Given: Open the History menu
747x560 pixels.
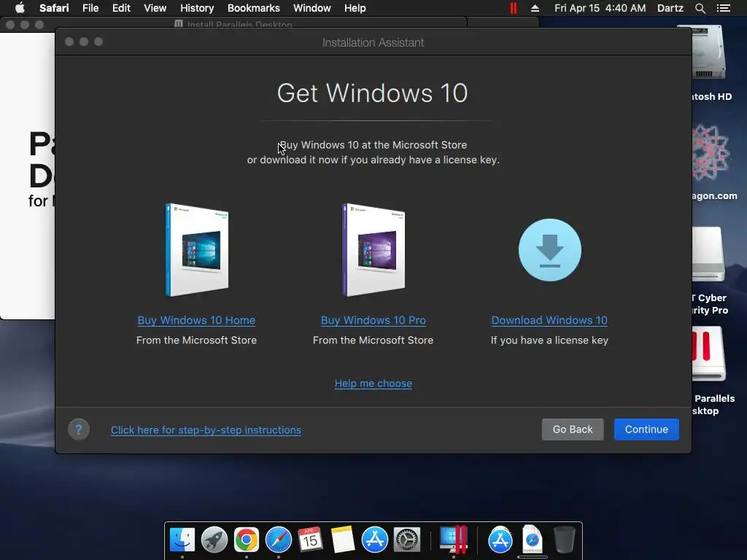Looking at the screenshot, I should (197, 8).
